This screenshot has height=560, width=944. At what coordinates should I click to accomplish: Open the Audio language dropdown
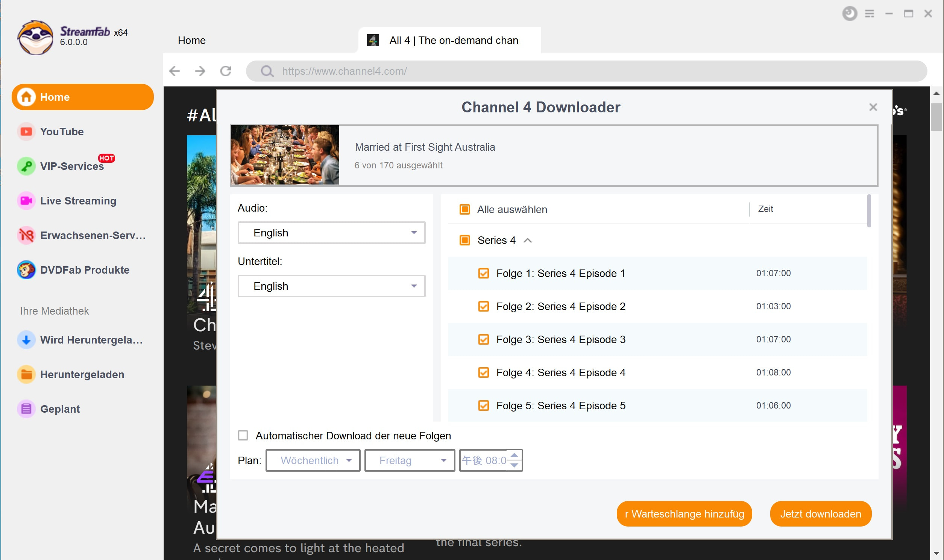(332, 233)
